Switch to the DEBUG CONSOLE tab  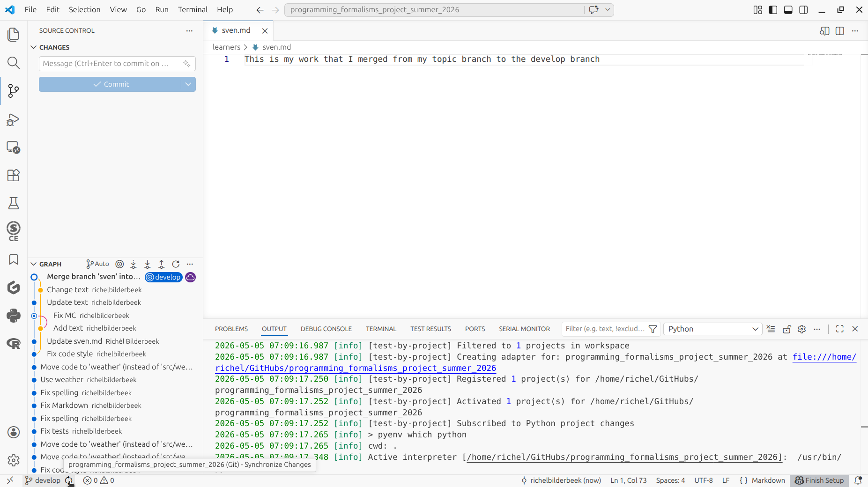point(326,329)
